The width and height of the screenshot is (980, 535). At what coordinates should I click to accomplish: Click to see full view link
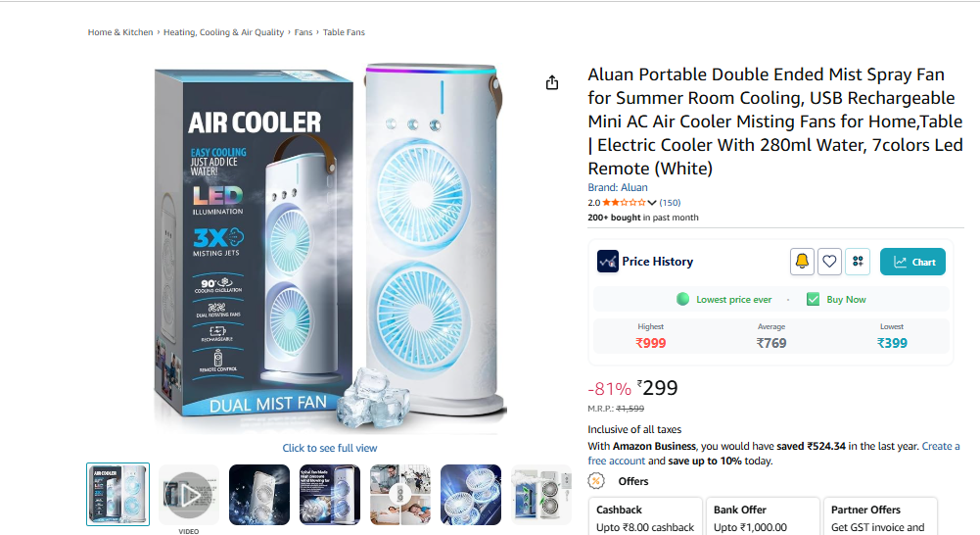[x=329, y=448]
